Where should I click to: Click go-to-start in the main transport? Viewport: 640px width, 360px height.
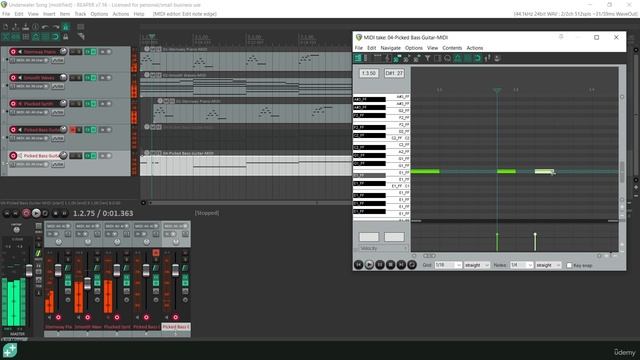[x=7, y=213]
